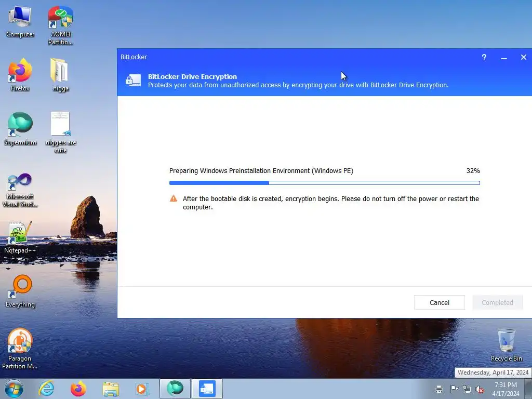Image resolution: width=532 pixels, height=399 pixels.
Task: Click the orange warning triangle icon
Action: pos(174,198)
